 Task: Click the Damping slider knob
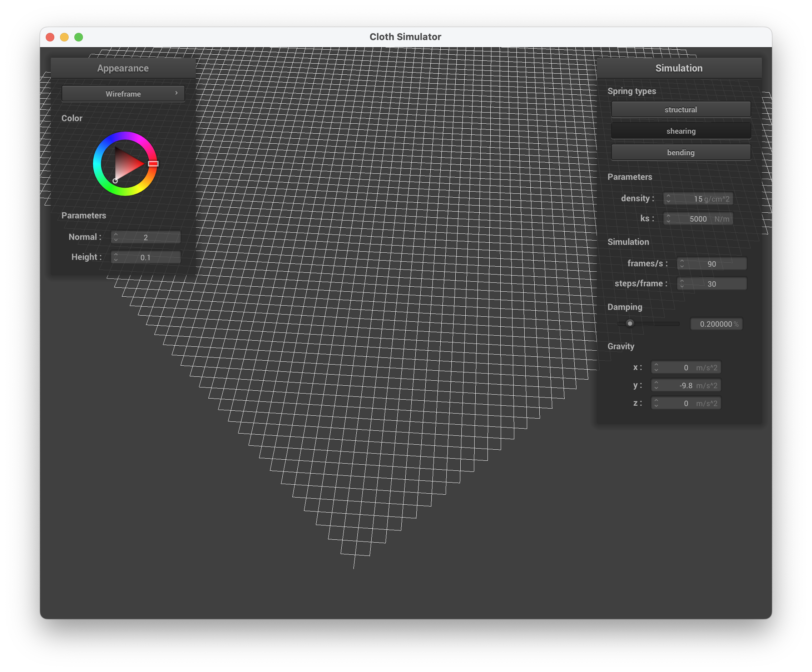[x=630, y=323]
